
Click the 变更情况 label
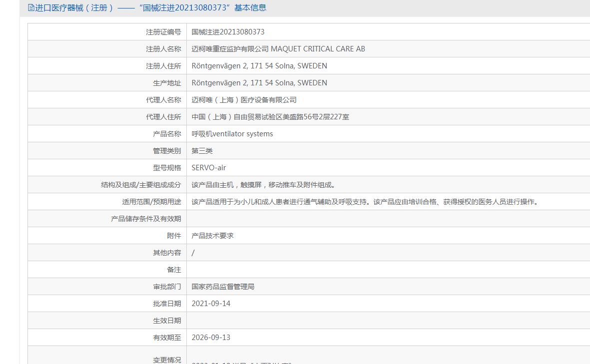(167, 360)
